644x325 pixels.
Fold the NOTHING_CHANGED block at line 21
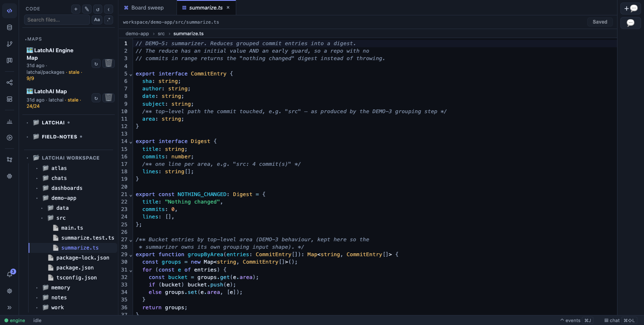(x=131, y=195)
